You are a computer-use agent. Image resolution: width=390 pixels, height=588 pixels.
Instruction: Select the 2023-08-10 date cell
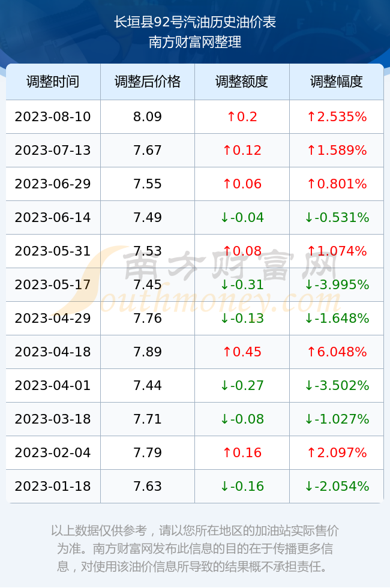pos(53,116)
